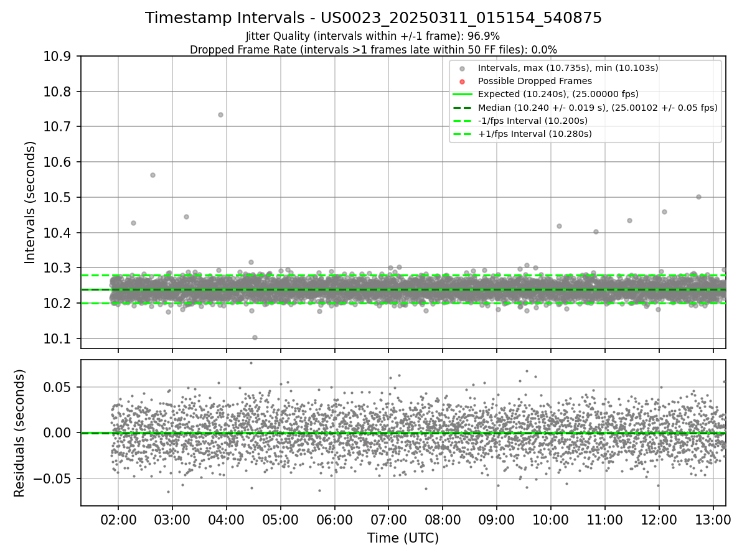The width and height of the screenshot is (747, 560).
Task: Click the red Possible Dropped Frames legend marker
Action: (x=461, y=82)
